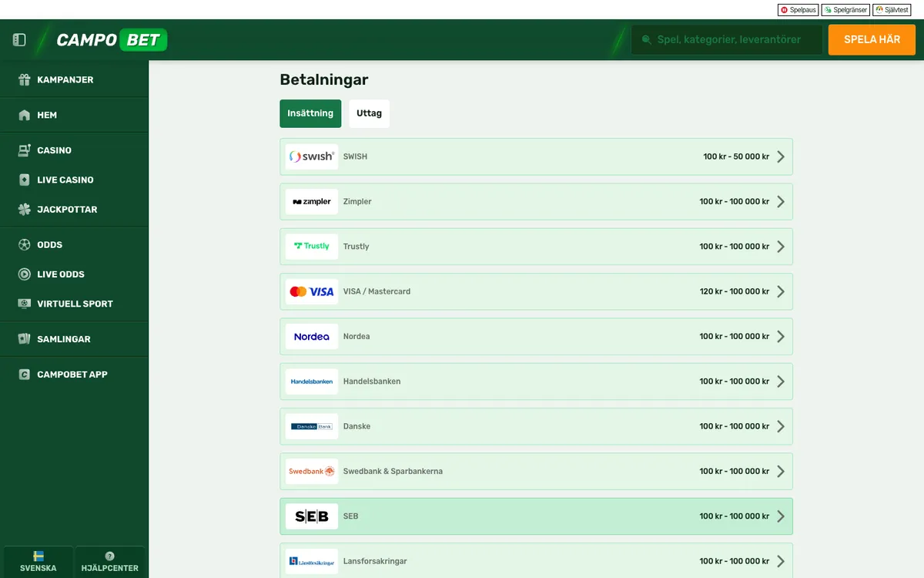
Task: Click the CampoBet App icon
Action: (24, 375)
